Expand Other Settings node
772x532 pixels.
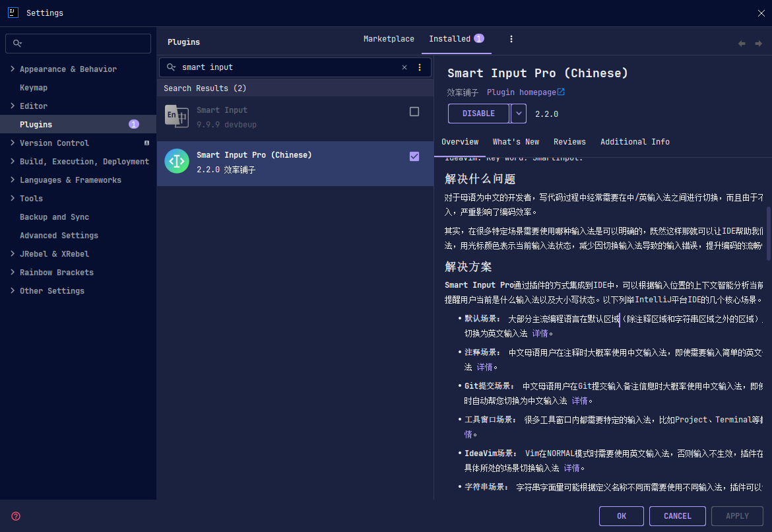click(13, 291)
